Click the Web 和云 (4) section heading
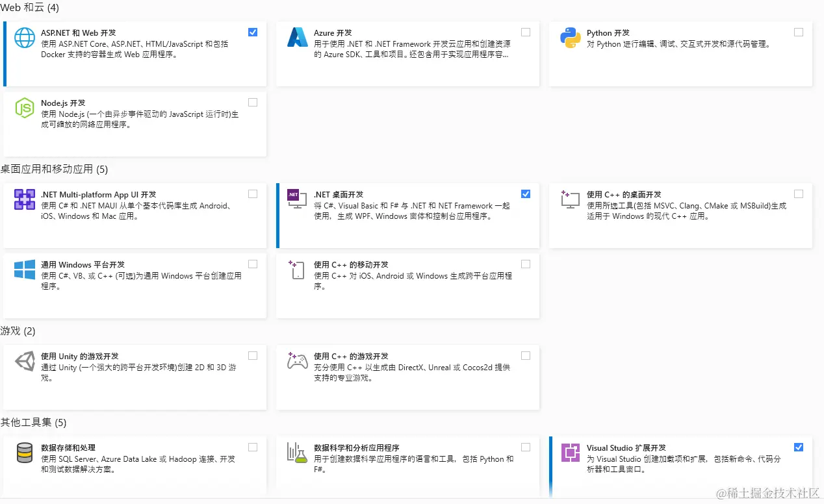This screenshot has height=504, width=824. tap(31, 8)
